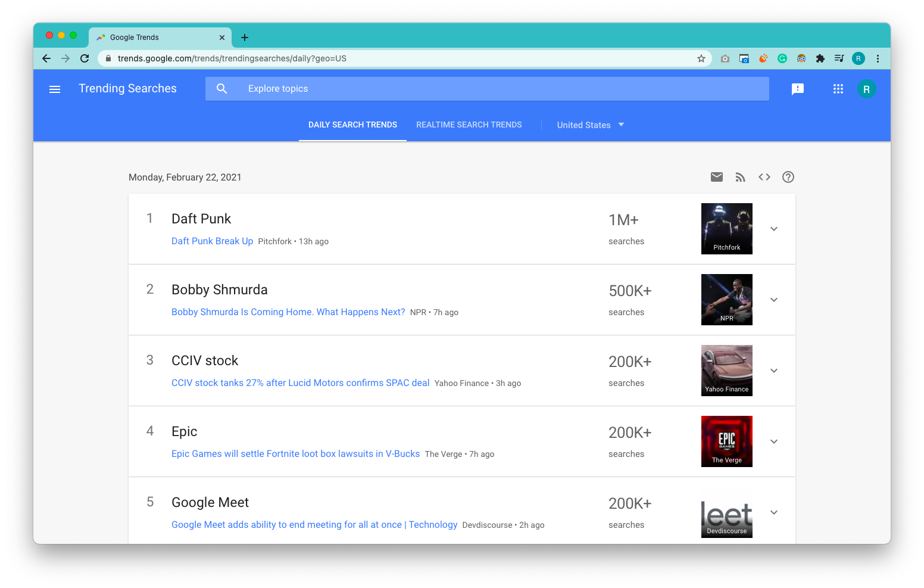Open the Daft Punk Break Up article
Image resolution: width=924 pixels, height=588 pixels.
coord(213,241)
